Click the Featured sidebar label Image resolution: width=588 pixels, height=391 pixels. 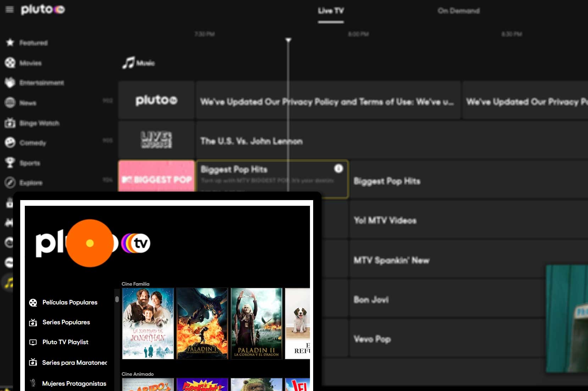click(x=33, y=43)
